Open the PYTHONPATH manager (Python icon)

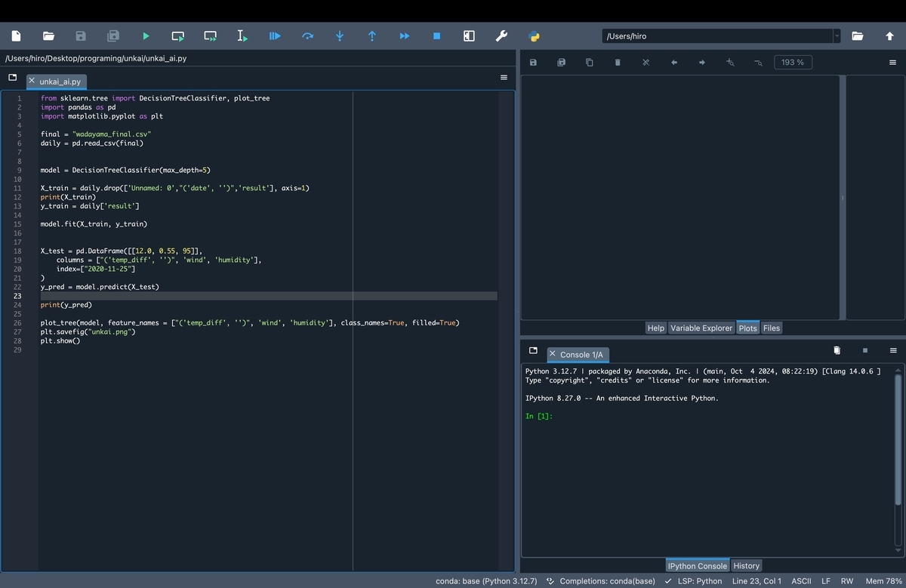pos(534,35)
